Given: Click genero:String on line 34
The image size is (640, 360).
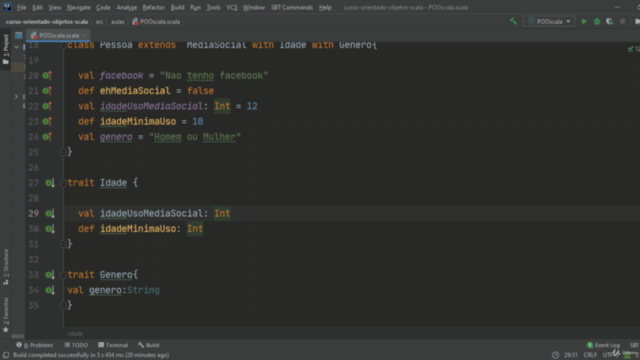Looking at the screenshot, I should (x=124, y=290).
